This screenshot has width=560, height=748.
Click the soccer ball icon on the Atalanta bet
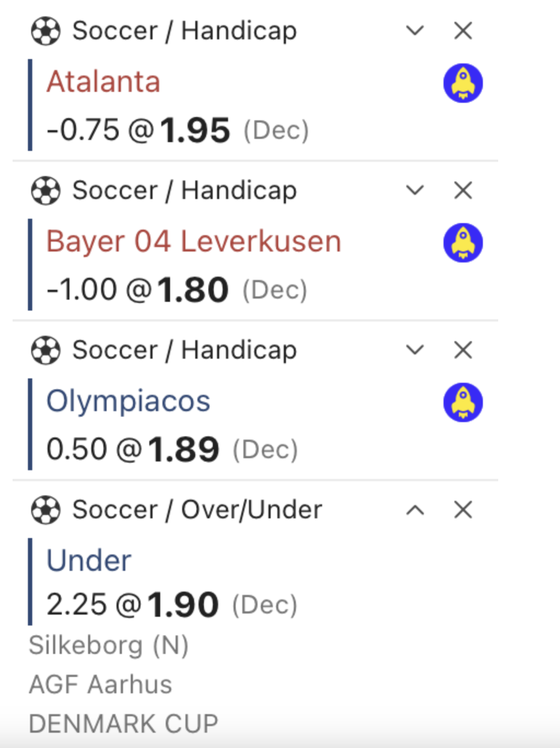(45, 31)
